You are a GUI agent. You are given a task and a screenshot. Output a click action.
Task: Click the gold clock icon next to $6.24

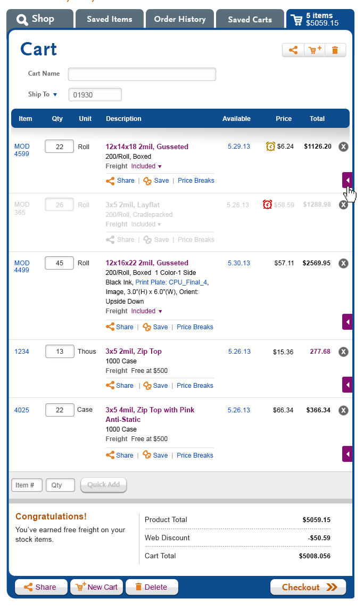coord(270,147)
